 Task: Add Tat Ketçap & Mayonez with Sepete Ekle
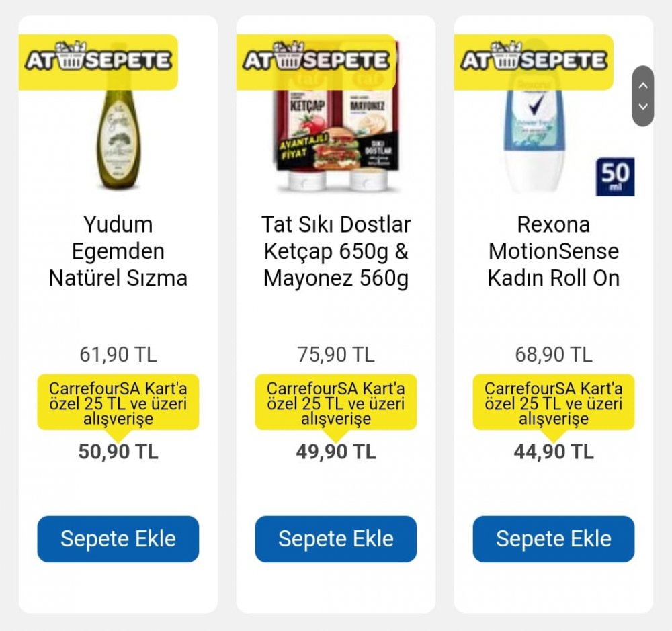pos(336,539)
